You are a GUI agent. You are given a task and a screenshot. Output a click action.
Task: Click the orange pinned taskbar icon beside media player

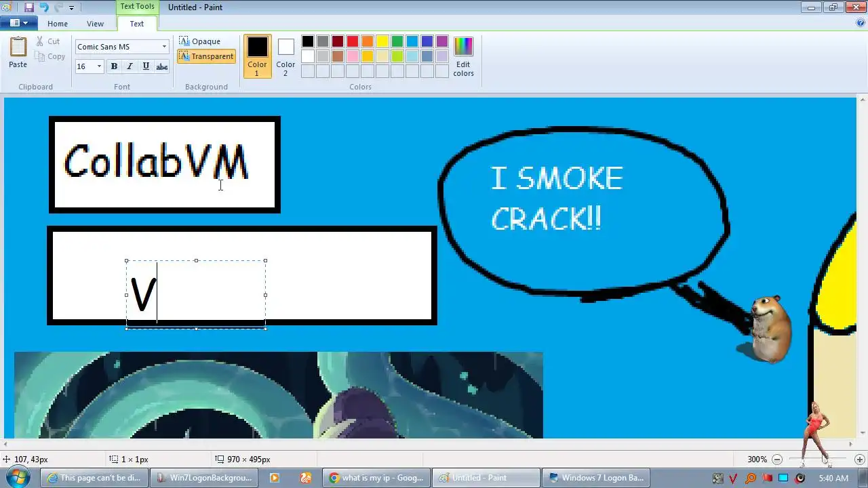point(306,478)
